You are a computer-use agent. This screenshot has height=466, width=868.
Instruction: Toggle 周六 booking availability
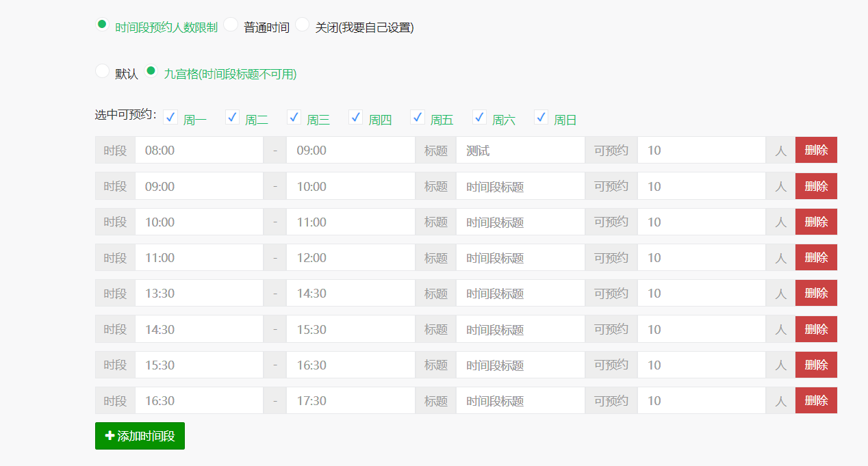pyautogui.click(x=479, y=116)
